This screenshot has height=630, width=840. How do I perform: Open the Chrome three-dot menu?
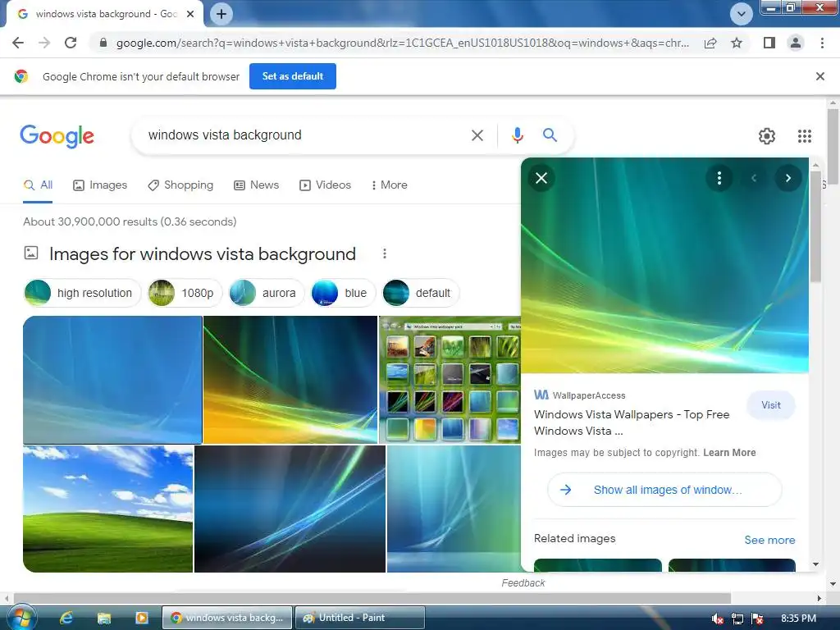pyautogui.click(x=822, y=43)
